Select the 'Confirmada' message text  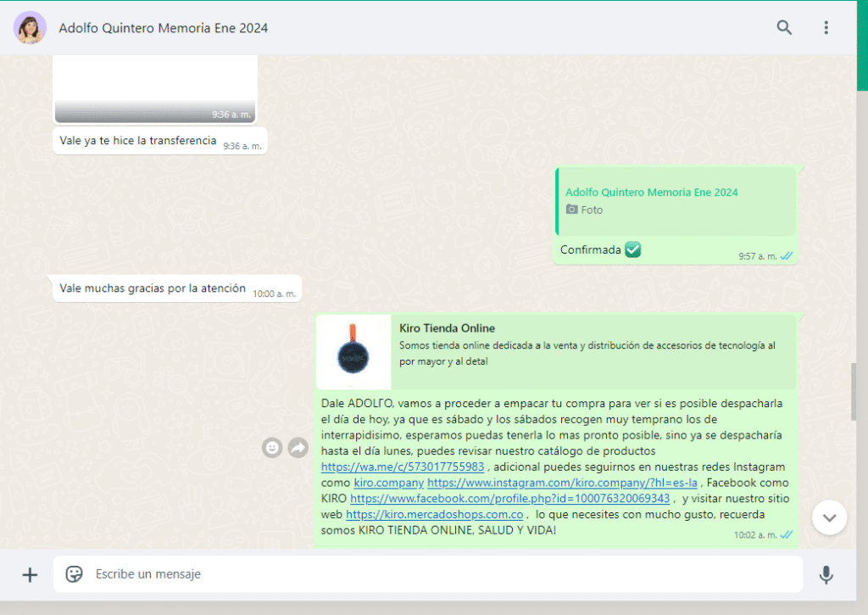(590, 250)
